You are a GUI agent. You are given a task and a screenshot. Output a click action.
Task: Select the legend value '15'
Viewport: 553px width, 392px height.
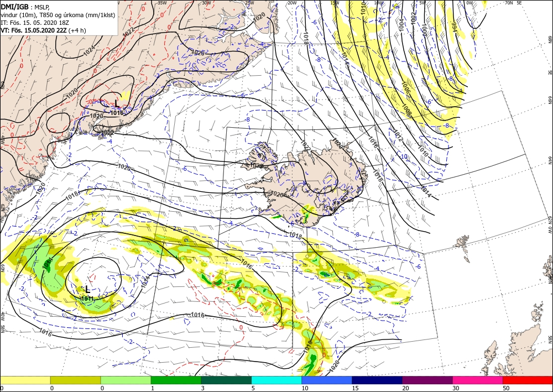click(x=355, y=388)
